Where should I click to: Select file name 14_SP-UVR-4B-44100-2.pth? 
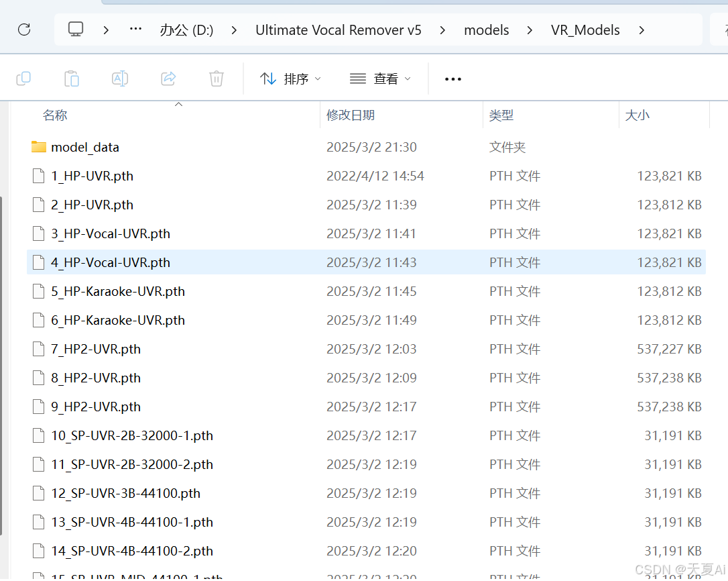click(x=132, y=551)
